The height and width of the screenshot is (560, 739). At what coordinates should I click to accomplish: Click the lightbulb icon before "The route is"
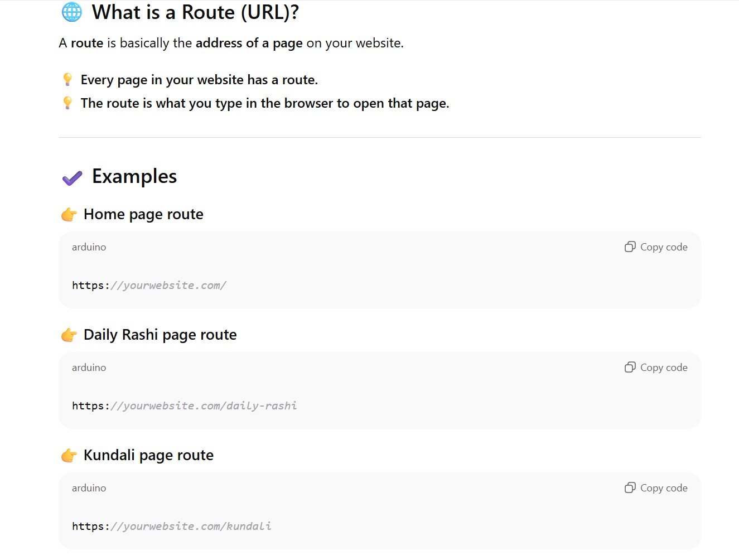pos(67,103)
